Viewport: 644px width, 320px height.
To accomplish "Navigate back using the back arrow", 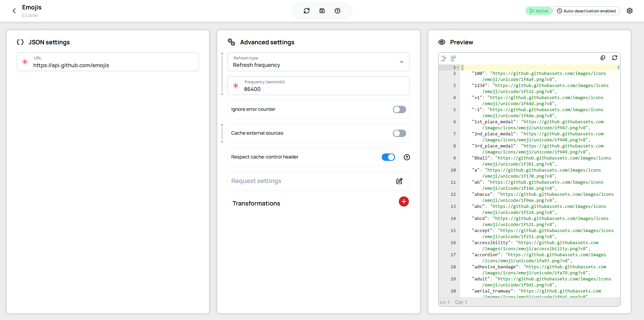I will point(14,11).
